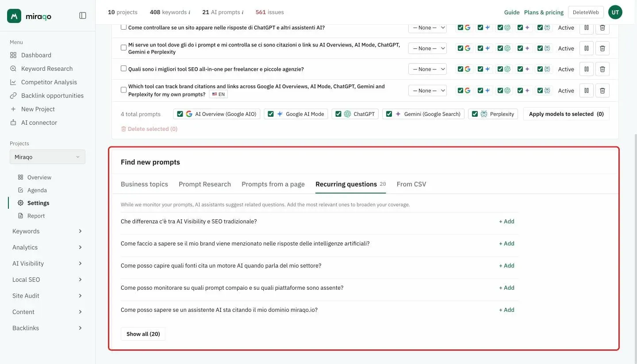Open the Miraqo project selector dropdown

tap(47, 157)
